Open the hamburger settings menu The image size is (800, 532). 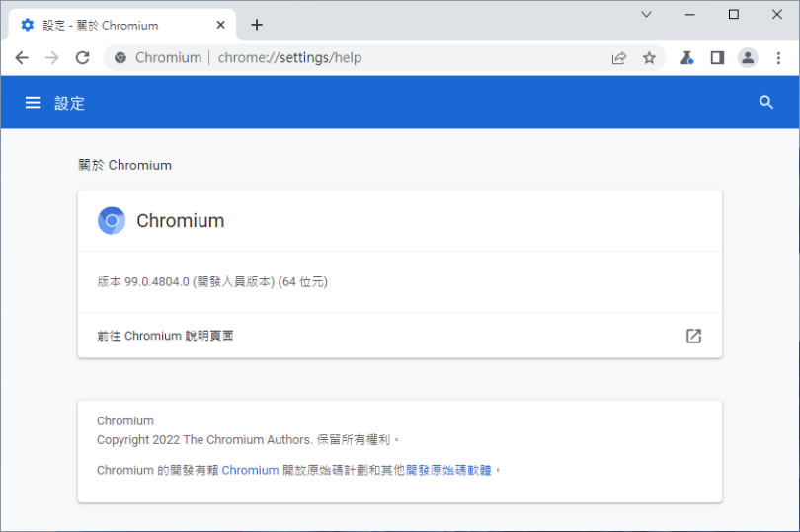coord(34,103)
